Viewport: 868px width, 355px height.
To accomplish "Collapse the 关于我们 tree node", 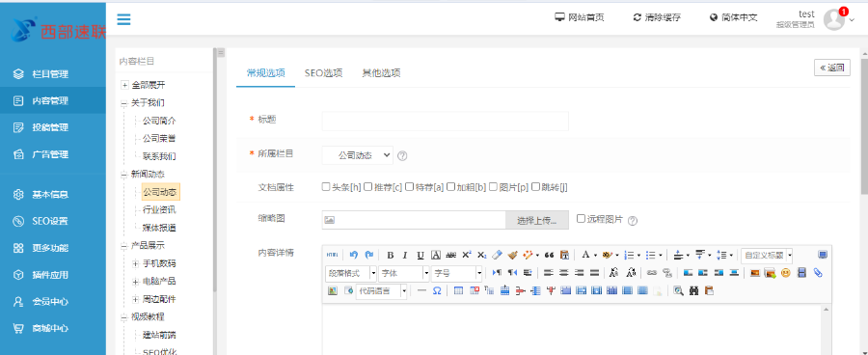I will (124, 103).
